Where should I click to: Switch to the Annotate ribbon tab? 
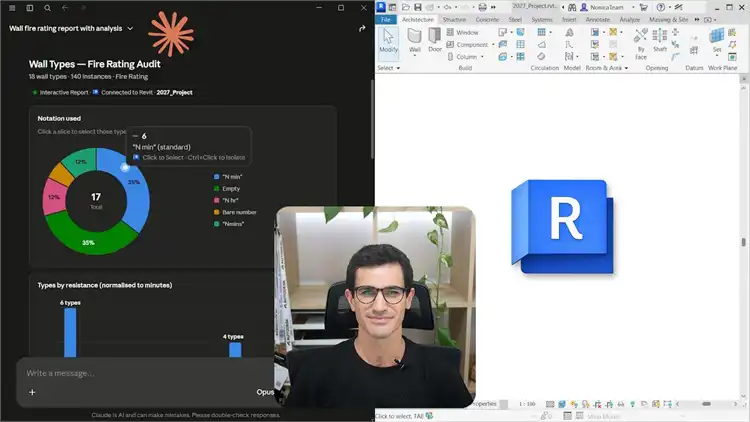click(598, 20)
